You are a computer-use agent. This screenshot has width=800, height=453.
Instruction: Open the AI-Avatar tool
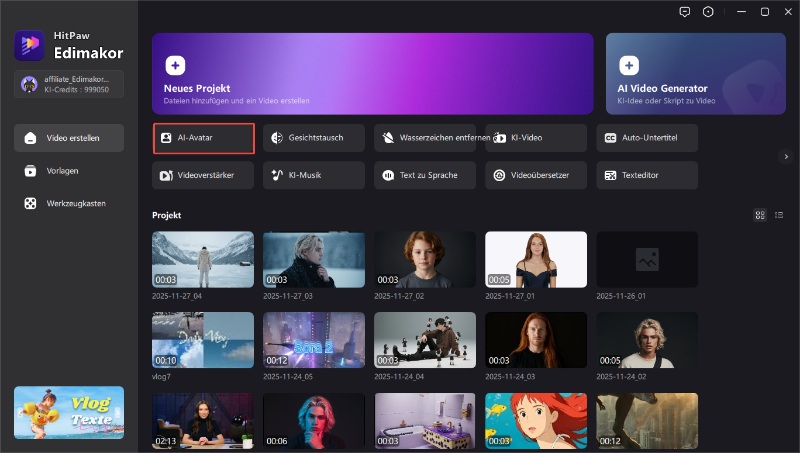click(204, 138)
